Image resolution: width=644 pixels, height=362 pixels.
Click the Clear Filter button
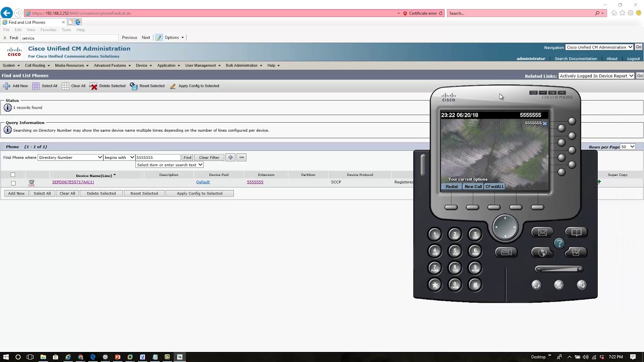[209, 157]
